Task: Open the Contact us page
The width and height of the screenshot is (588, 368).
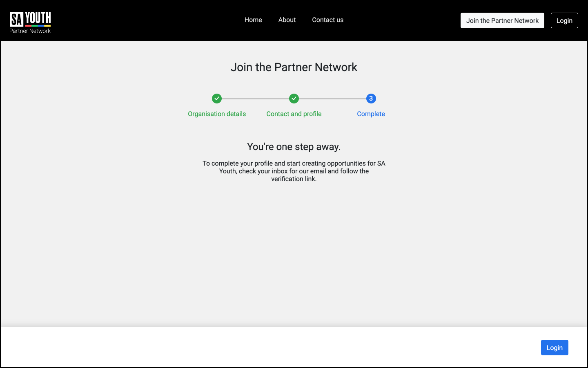Action: point(327,20)
